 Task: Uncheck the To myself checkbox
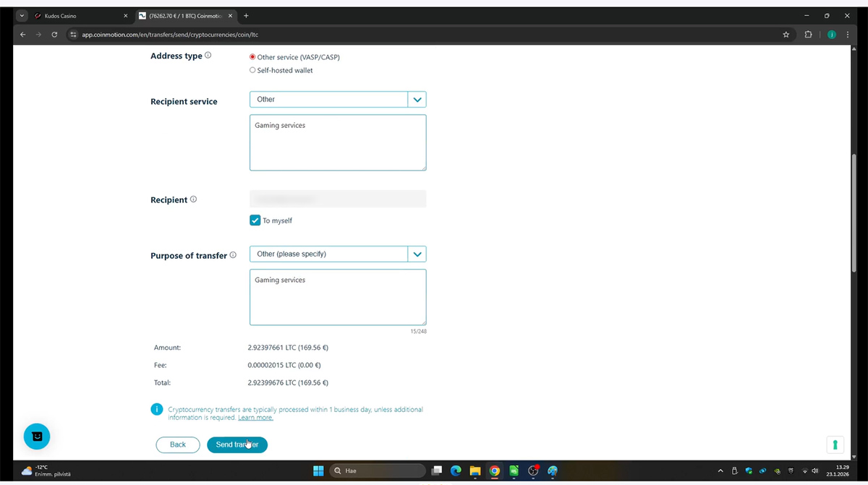point(255,220)
